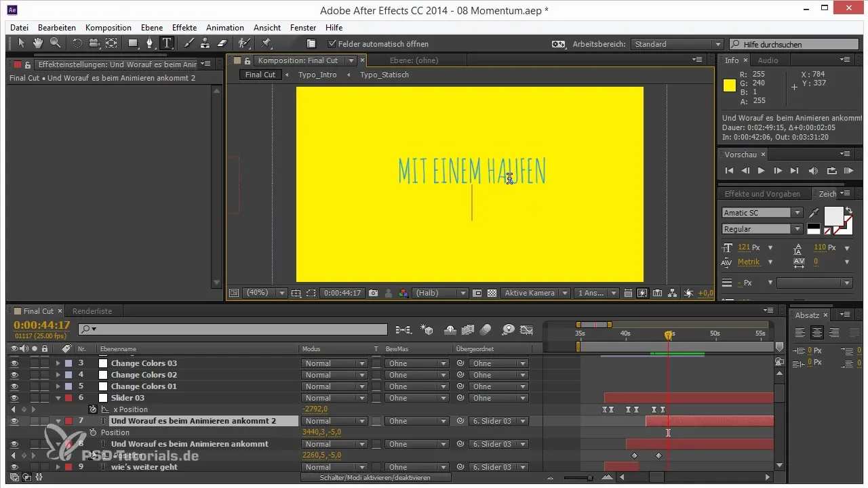868x488 pixels.
Task: Select the Horizontal Type tool
Action: [x=167, y=43]
